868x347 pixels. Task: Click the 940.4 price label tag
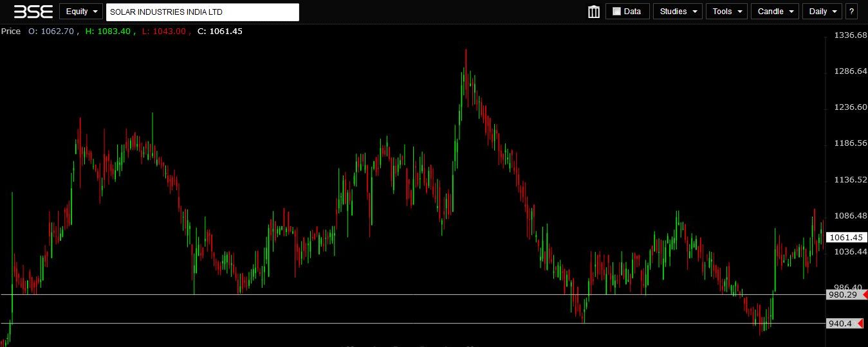pyautogui.click(x=840, y=324)
